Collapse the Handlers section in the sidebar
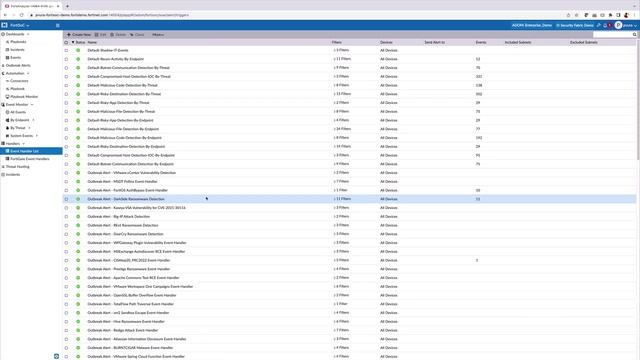Image resolution: width=640 pixels, height=360 pixels. (x=23, y=144)
